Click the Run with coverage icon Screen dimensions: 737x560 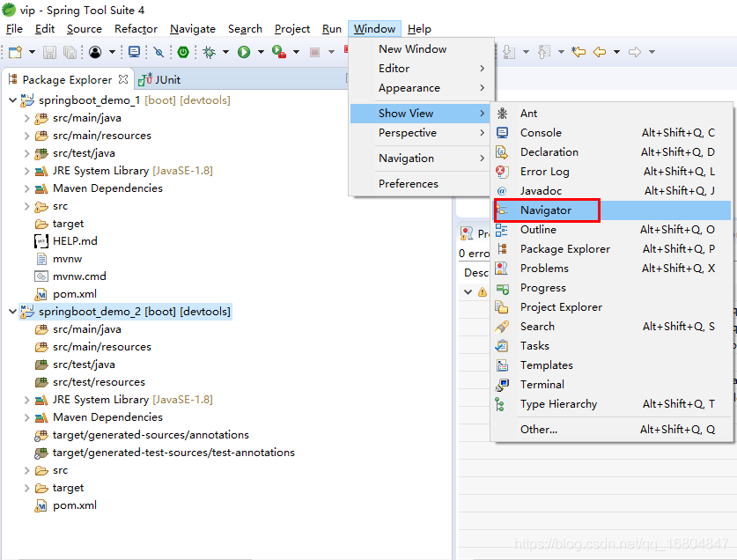[x=279, y=52]
